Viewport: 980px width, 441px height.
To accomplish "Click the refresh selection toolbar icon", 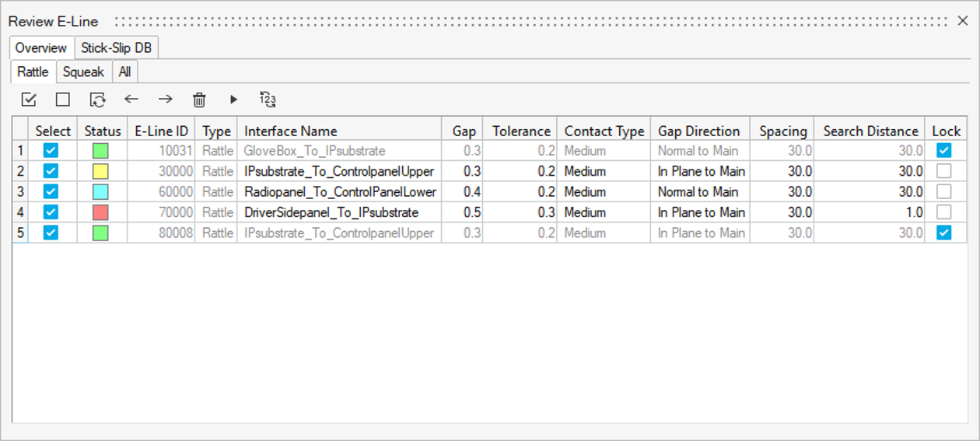I will click(97, 100).
